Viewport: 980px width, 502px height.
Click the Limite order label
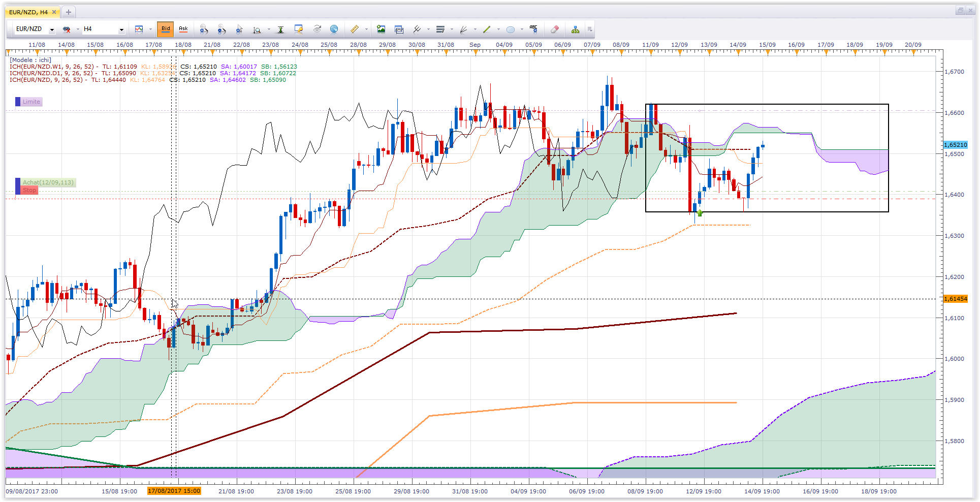click(x=31, y=102)
